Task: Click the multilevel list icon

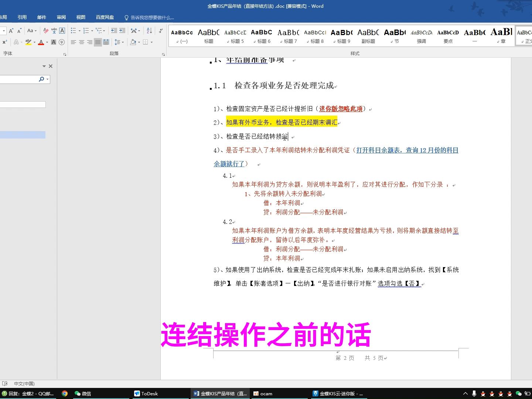Action: [99, 31]
